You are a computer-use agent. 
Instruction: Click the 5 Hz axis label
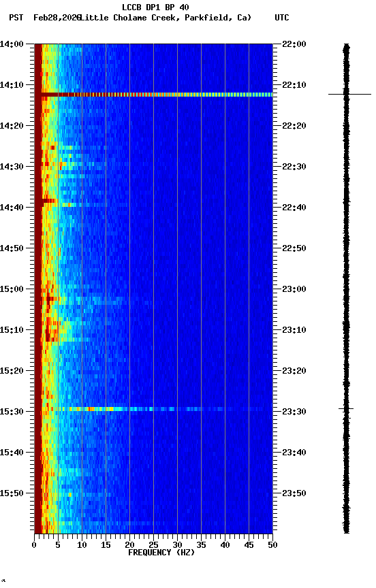click(x=58, y=545)
